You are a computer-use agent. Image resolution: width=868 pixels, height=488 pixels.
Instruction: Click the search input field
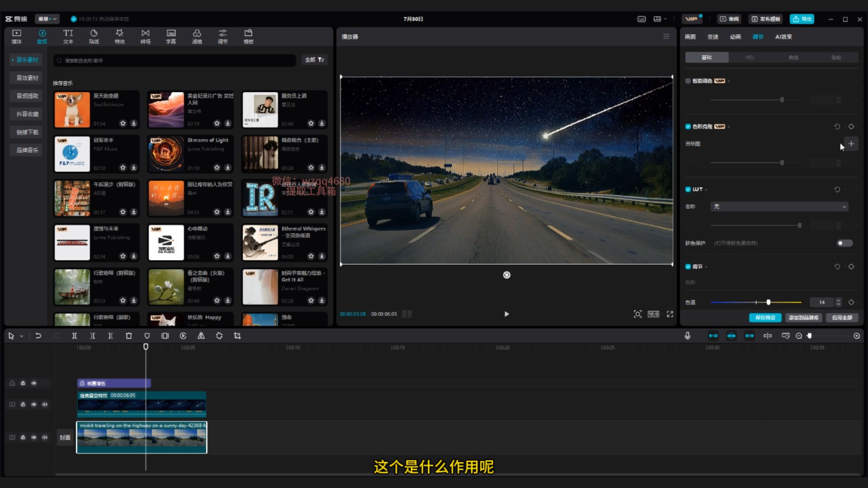point(175,60)
